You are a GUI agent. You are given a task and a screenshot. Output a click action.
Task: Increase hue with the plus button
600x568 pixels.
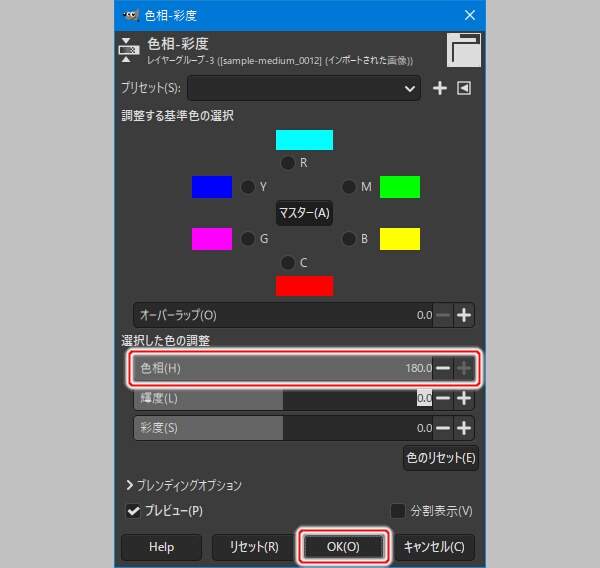[x=464, y=368]
